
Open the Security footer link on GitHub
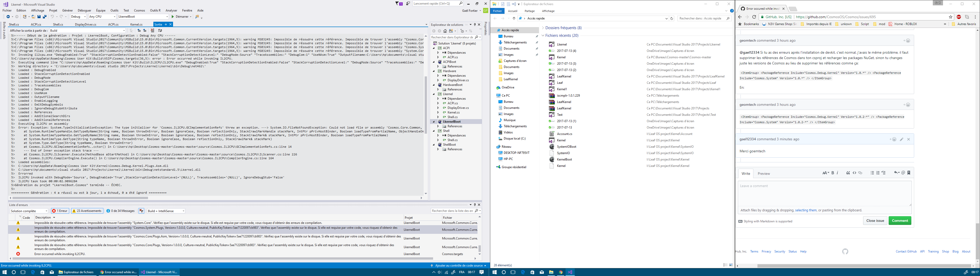pyautogui.click(x=779, y=252)
